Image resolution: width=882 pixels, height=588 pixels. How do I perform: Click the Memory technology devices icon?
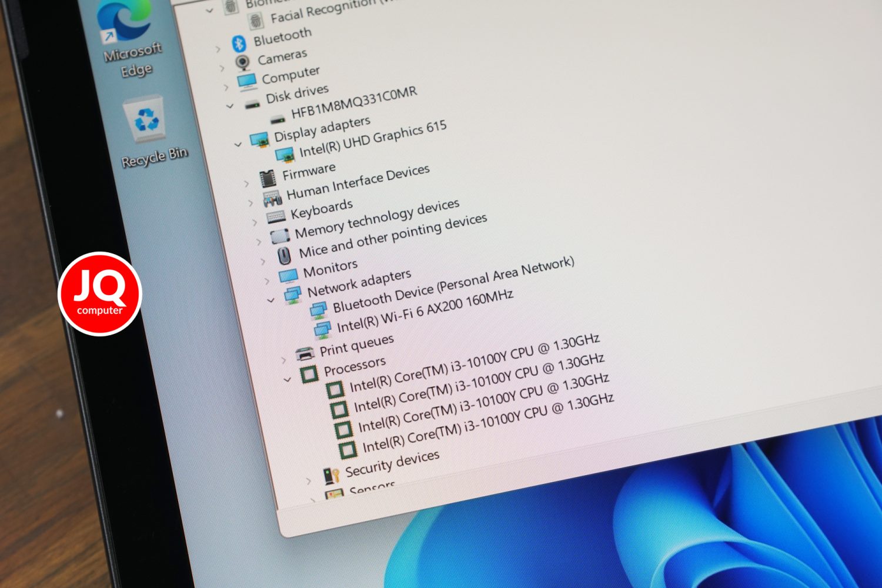coord(280,236)
